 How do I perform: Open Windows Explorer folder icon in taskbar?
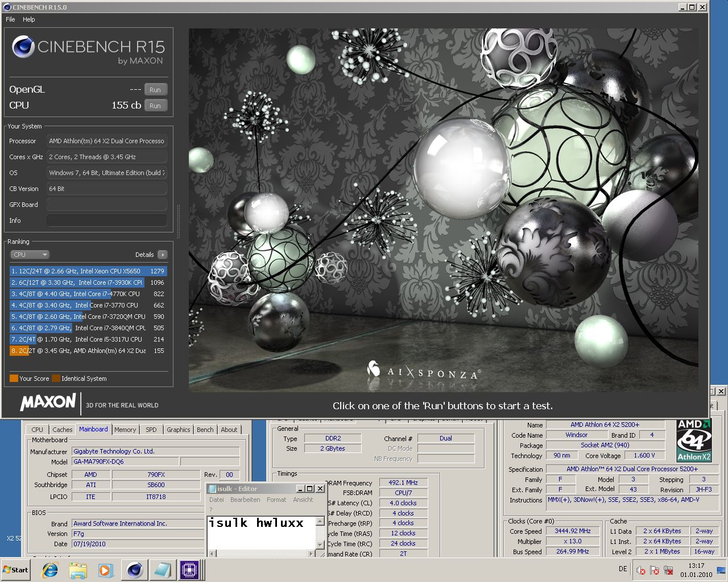click(x=77, y=570)
